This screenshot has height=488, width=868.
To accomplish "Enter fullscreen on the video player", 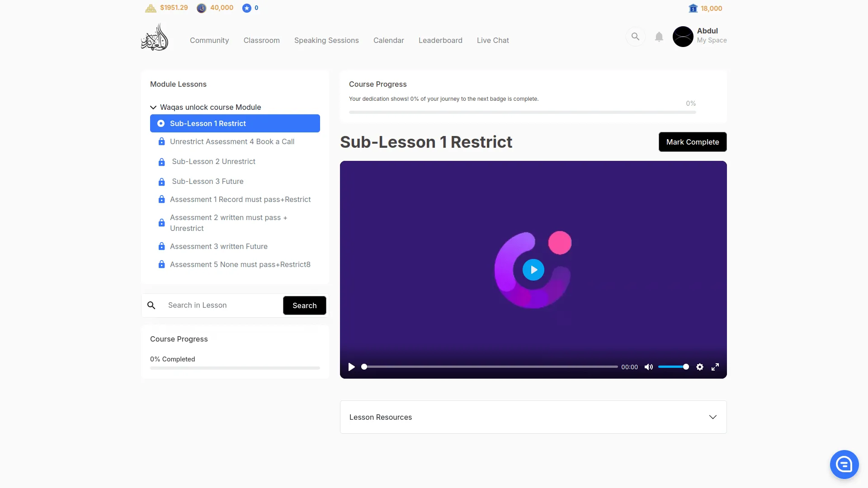I will 715,367.
